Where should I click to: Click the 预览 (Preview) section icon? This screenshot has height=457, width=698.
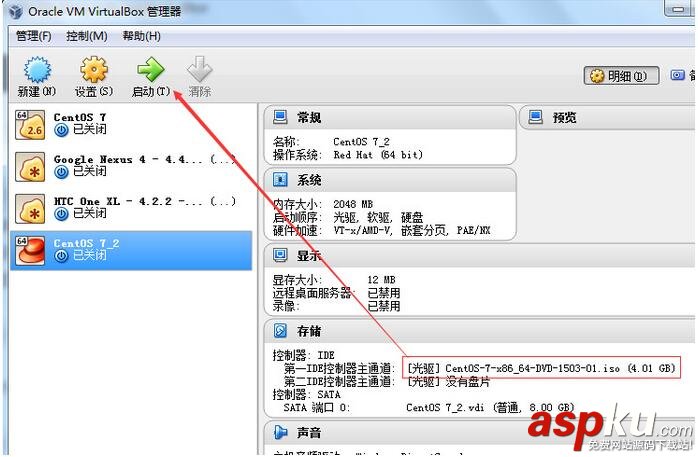pos(536,117)
